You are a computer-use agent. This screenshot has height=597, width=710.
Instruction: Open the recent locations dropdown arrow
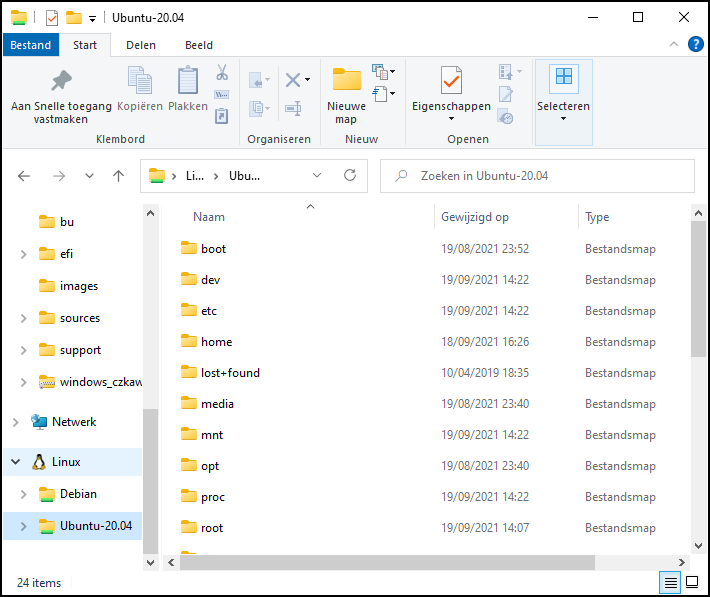pyautogui.click(x=89, y=176)
